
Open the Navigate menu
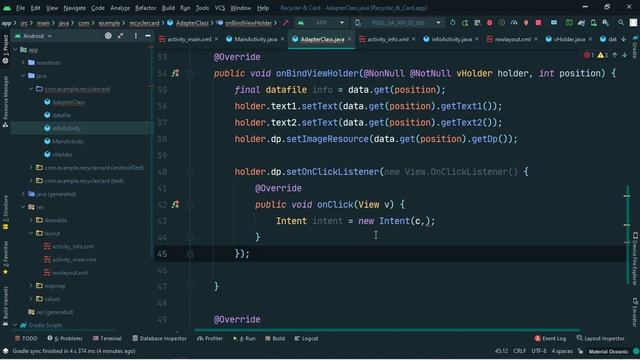click(75, 8)
